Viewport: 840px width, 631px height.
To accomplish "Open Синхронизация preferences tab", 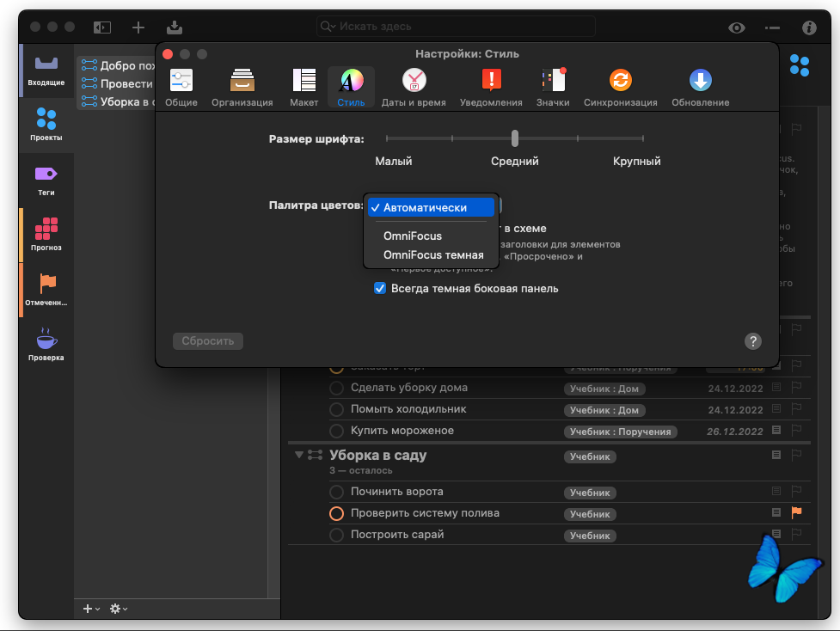I will (x=621, y=88).
